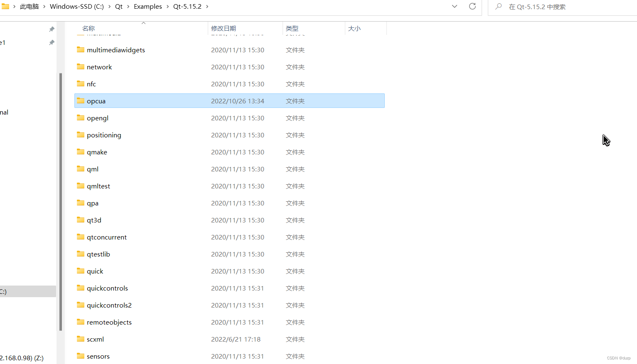Click the qmake folder icon
The image size is (637, 364).
tap(81, 152)
